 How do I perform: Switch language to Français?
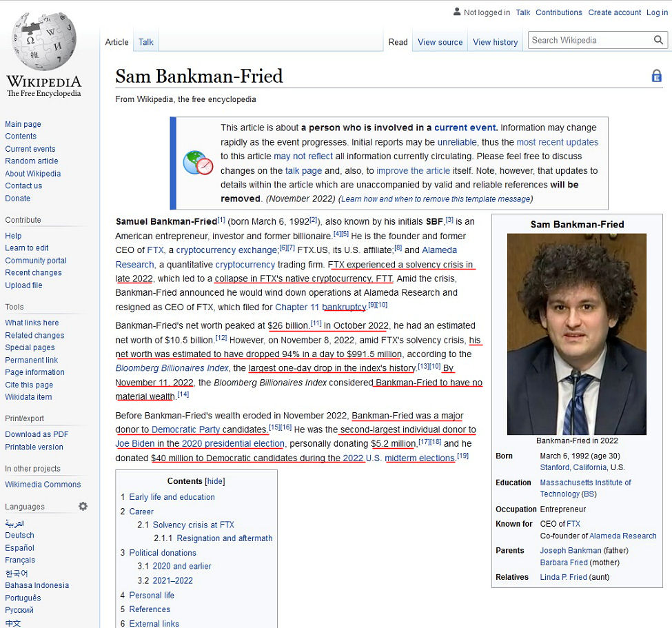point(20,560)
